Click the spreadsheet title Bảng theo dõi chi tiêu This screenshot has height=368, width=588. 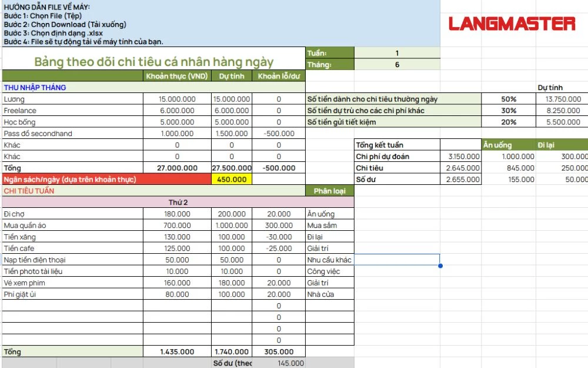pos(153,62)
